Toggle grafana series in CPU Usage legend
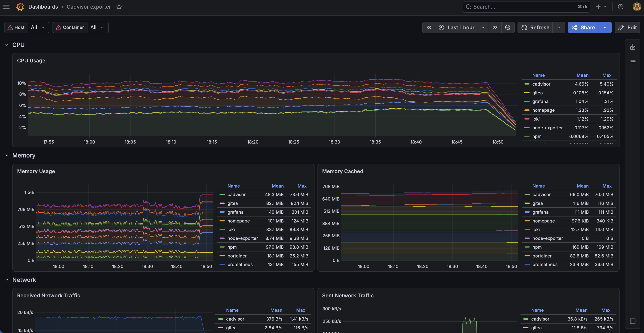 click(540, 101)
